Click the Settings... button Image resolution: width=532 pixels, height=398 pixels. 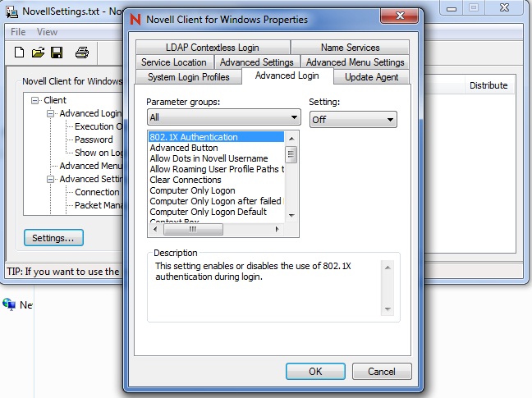pyautogui.click(x=53, y=238)
